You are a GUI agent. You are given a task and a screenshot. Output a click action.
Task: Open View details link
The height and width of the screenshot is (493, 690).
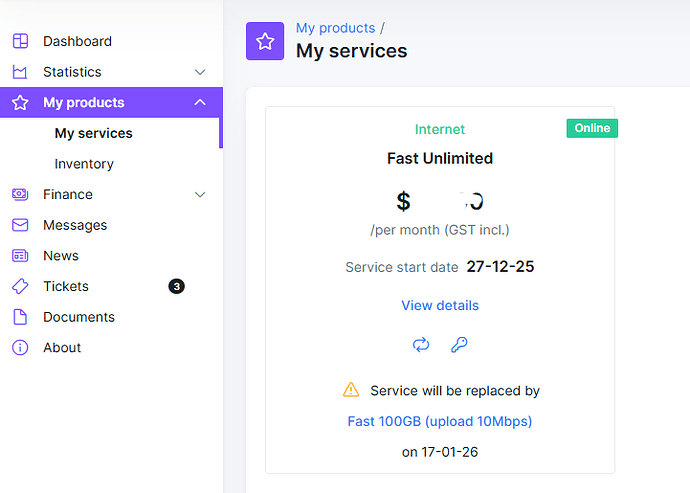(440, 305)
